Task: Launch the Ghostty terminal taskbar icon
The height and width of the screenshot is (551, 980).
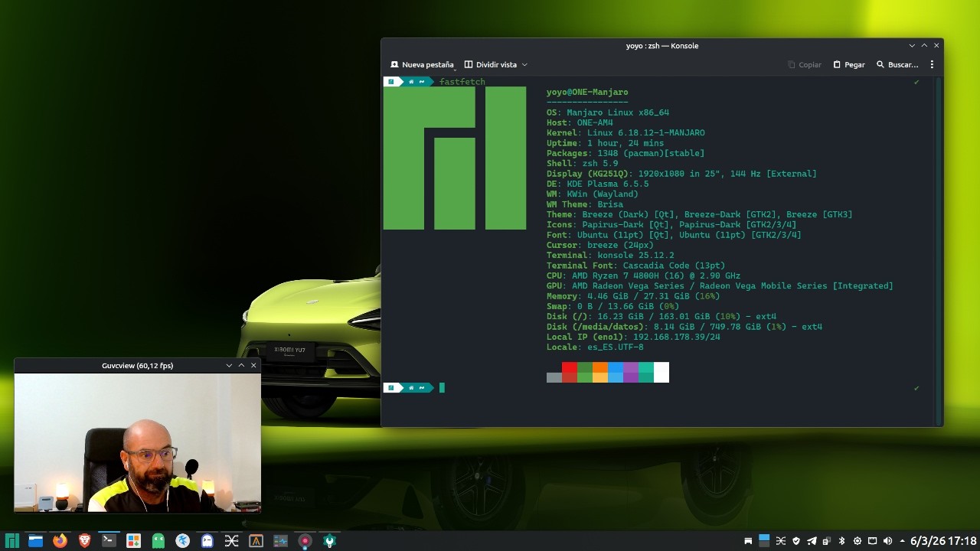Action: tap(207, 541)
